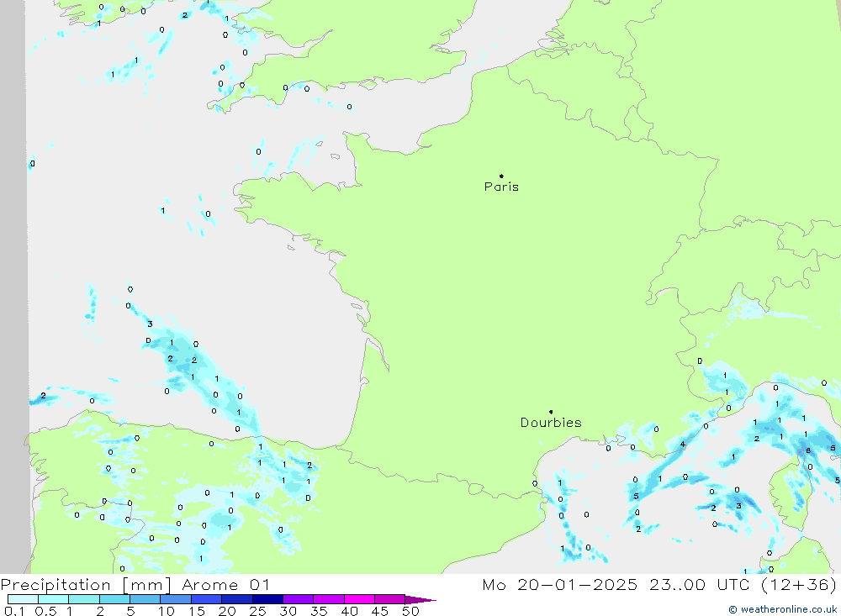This screenshot has width=841, height=616.
Task: Click the '23..00 UTC' time text
Action: coord(700,585)
